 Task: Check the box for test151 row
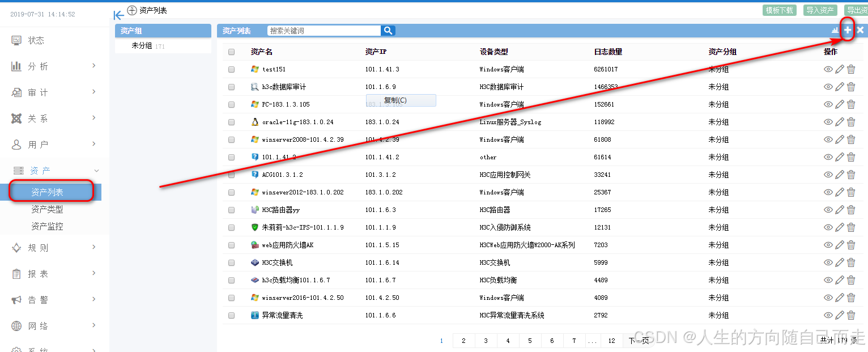pos(231,70)
